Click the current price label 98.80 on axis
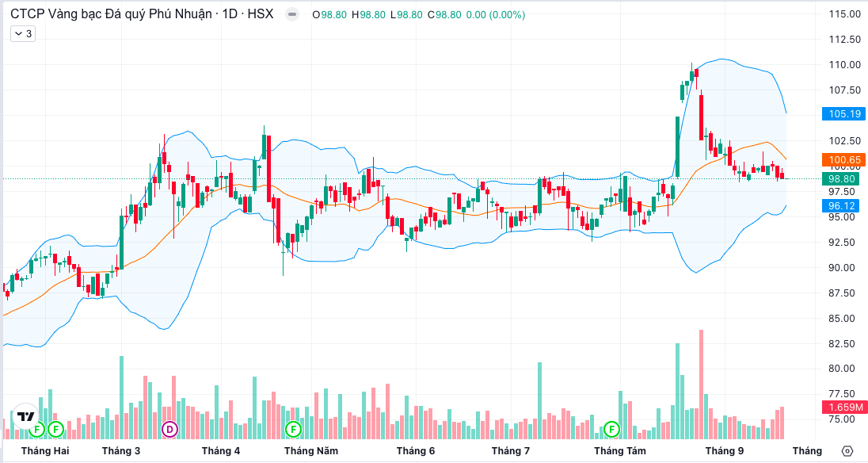The height and width of the screenshot is (463, 868). (840, 179)
